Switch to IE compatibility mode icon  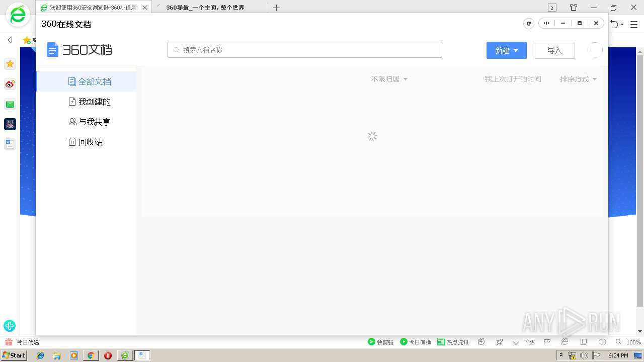tap(565, 342)
